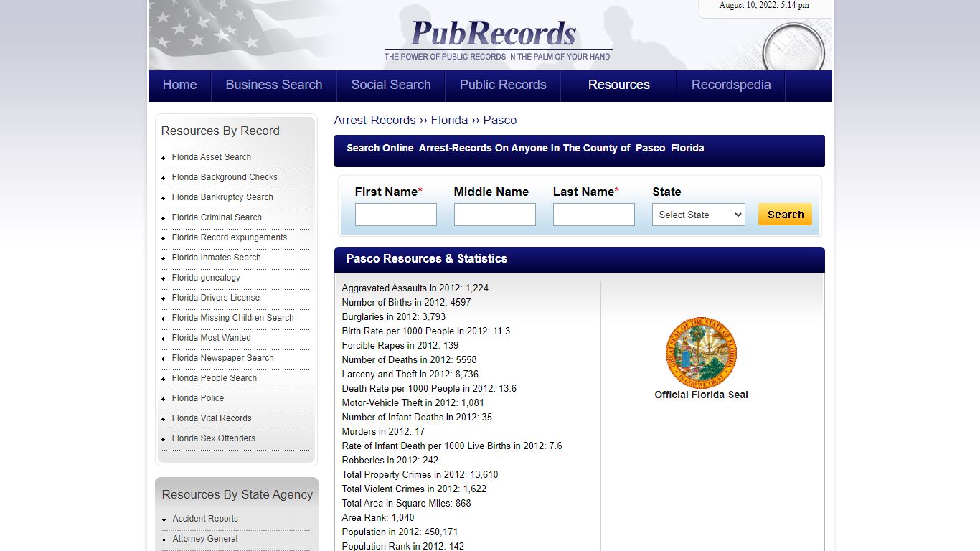Open Florida Vital Records link
This screenshot has height=551, width=980.
click(212, 418)
